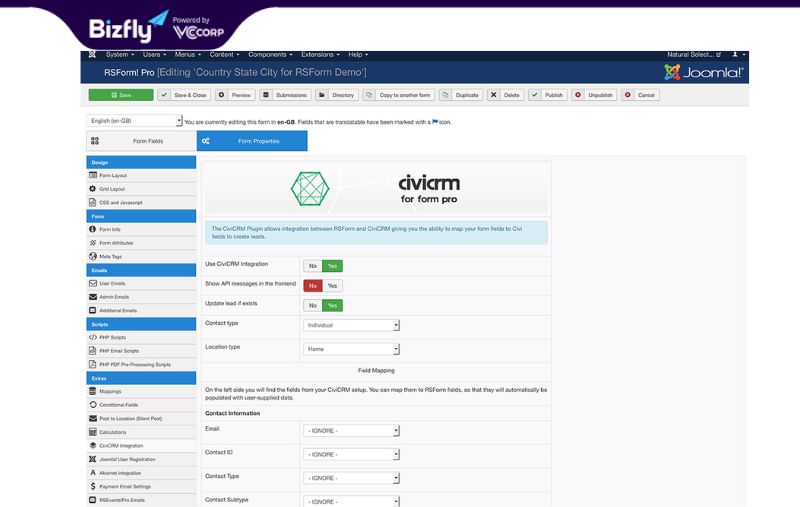The height and width of the screenshot is (507, 800).
Task: Open the Components menu
Action: [x=270, y=55]
